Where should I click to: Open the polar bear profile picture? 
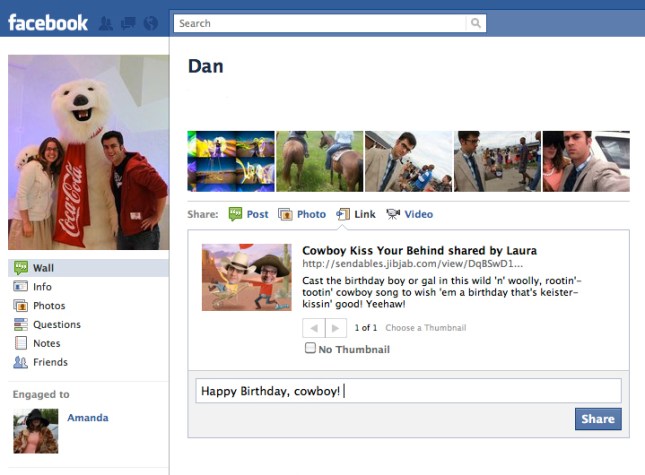88,152
